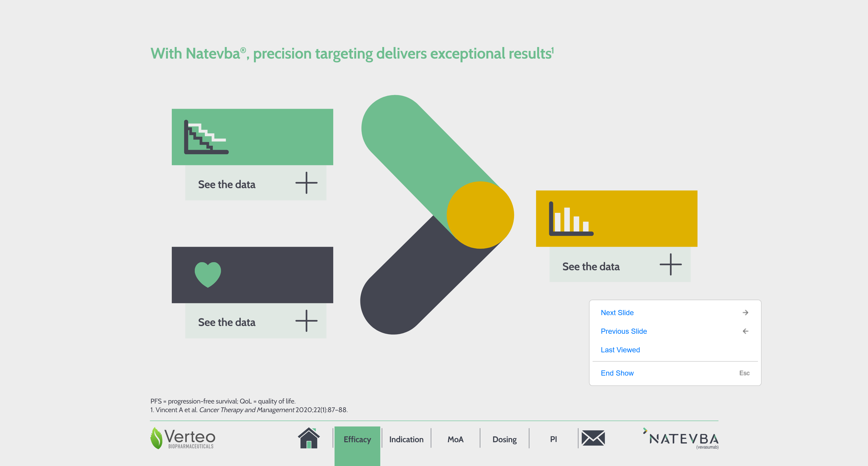Open the envelope email icon
This screenshot has width=868, height=466.
click(x=593, y=438)
